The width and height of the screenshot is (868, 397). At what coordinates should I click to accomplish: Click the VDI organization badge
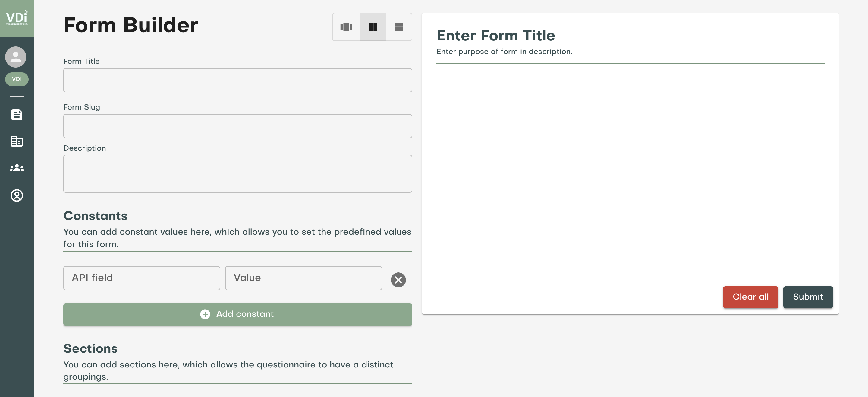tap(17, 79)
